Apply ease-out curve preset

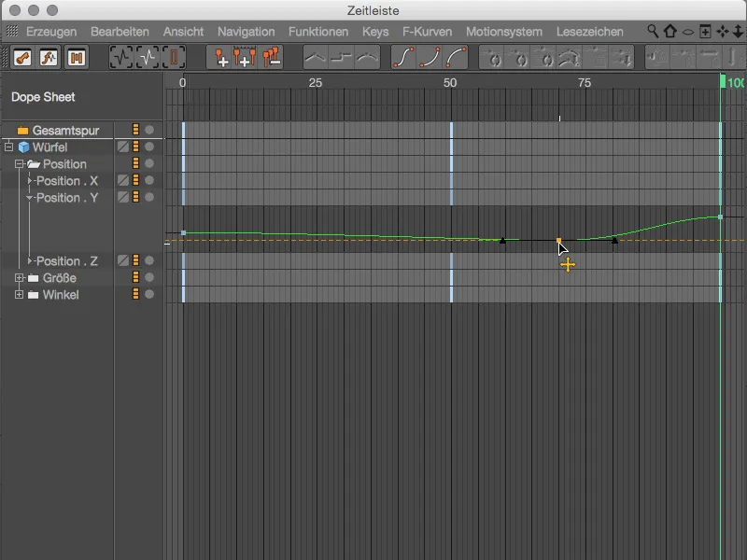(x=456, y=58)
